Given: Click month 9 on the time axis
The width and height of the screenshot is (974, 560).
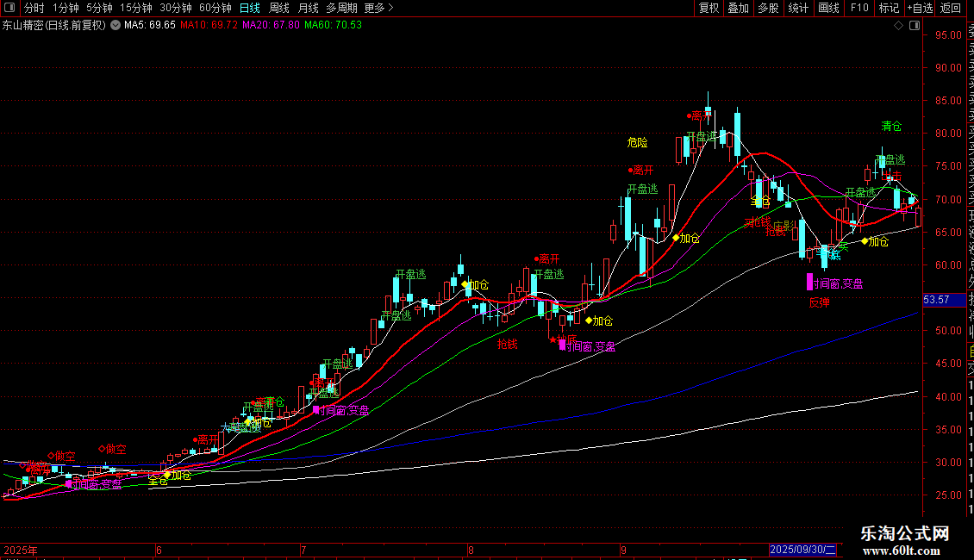Looking at the screenshot, I should [623, 550].
